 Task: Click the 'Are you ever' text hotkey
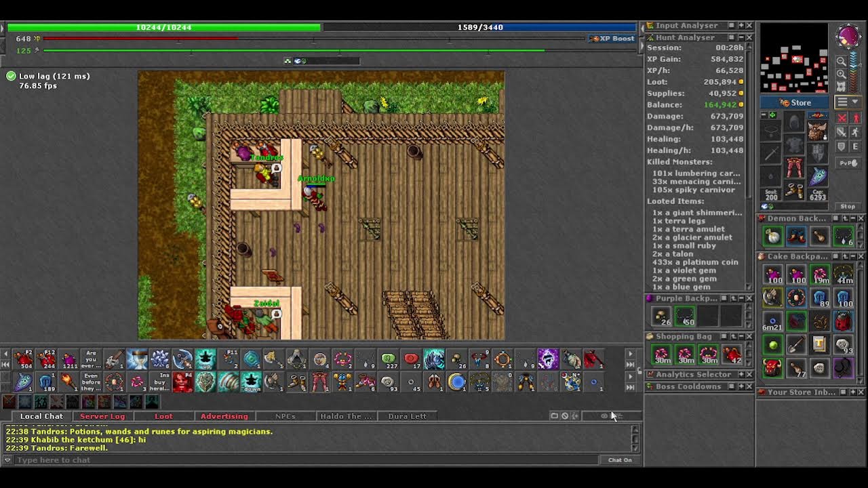click(x=91, y=359)
